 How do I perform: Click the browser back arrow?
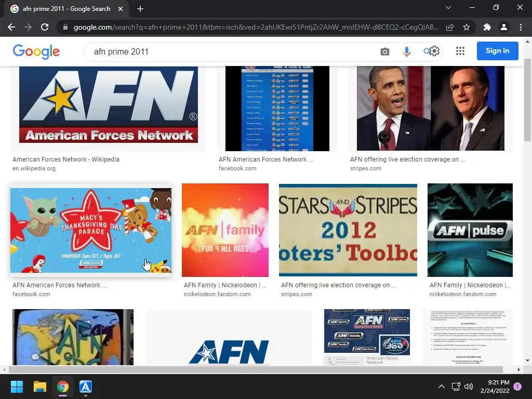coord(11,27)
